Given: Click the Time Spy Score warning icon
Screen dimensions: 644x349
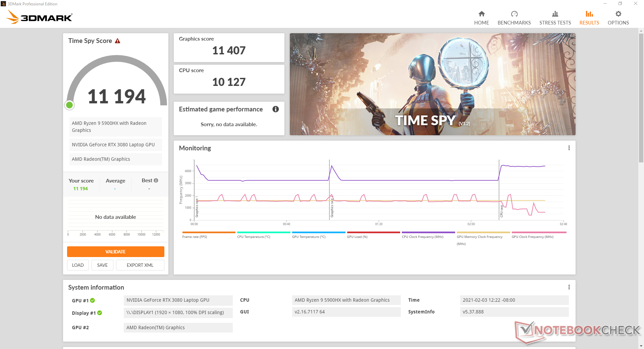Looking at the screenshot, I should click(x=117, y=41).
